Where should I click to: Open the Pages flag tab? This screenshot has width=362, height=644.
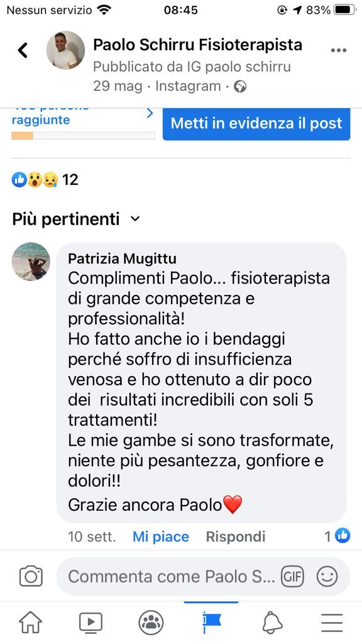point(211,622)
